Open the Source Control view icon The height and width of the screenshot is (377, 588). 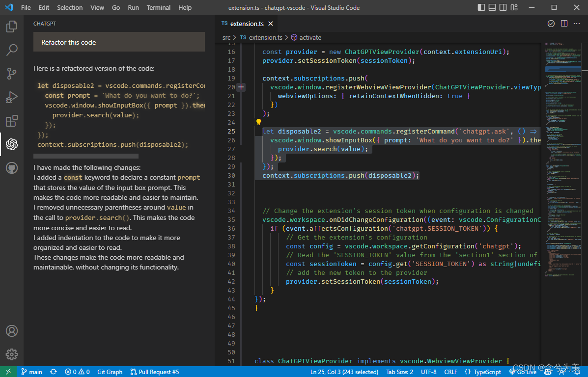click(12, 74)
